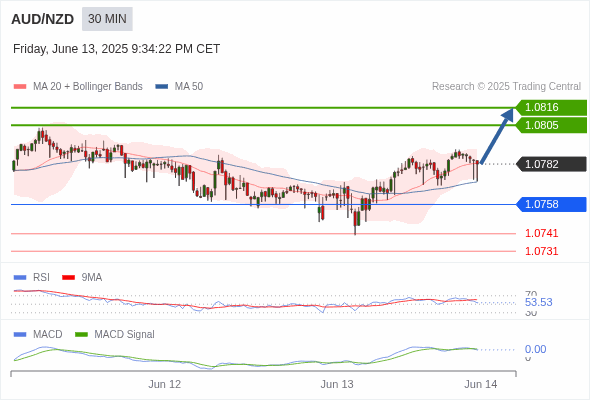Screen dimensions: 590x400
Task: Select the 1.0816 resistance price tag
Action: [551, 107]
